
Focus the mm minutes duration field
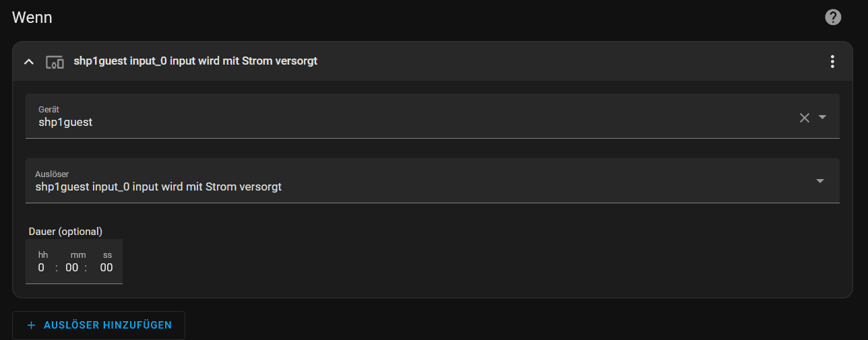pyautogui.click(x=72, y=267)
